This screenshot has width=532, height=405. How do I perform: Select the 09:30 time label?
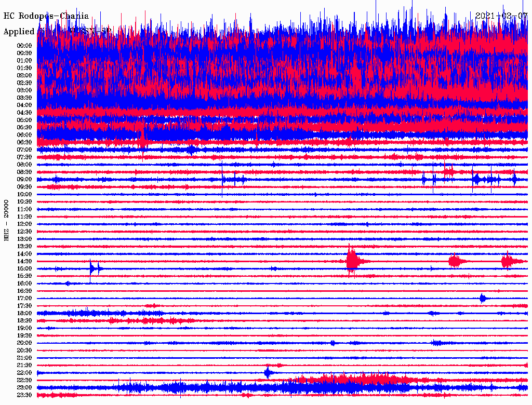[x=24, y=187]
